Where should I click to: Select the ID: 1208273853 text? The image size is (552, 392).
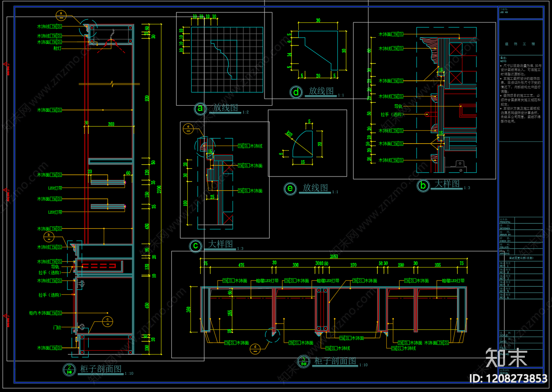coord(508,379)
